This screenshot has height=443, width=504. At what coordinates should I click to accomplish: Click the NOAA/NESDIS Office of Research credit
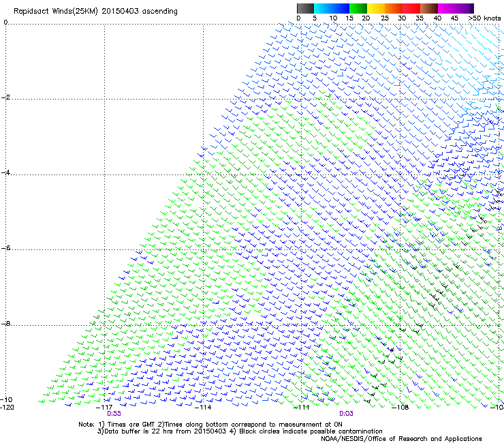coord(401,439)
